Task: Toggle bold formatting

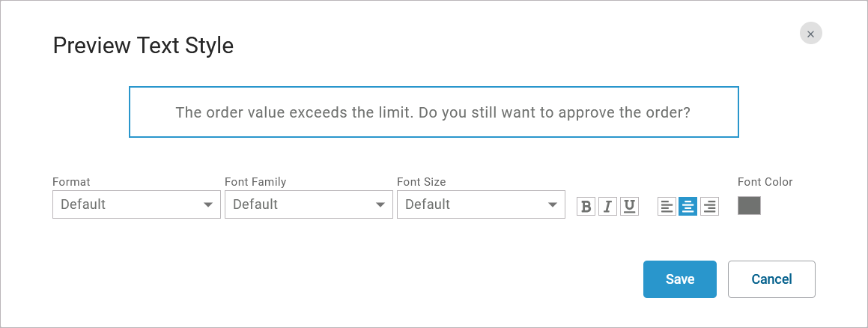Action: (x=586, y=206)
